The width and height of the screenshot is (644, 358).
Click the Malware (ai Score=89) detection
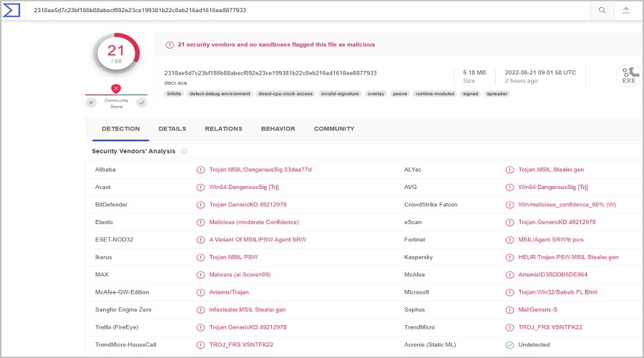click(240, 274)
